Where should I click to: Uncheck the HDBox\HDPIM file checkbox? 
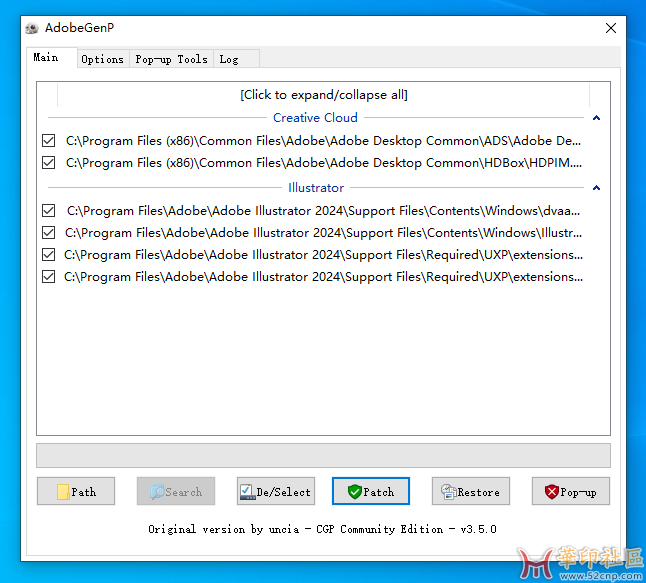[x=49, y=163]
